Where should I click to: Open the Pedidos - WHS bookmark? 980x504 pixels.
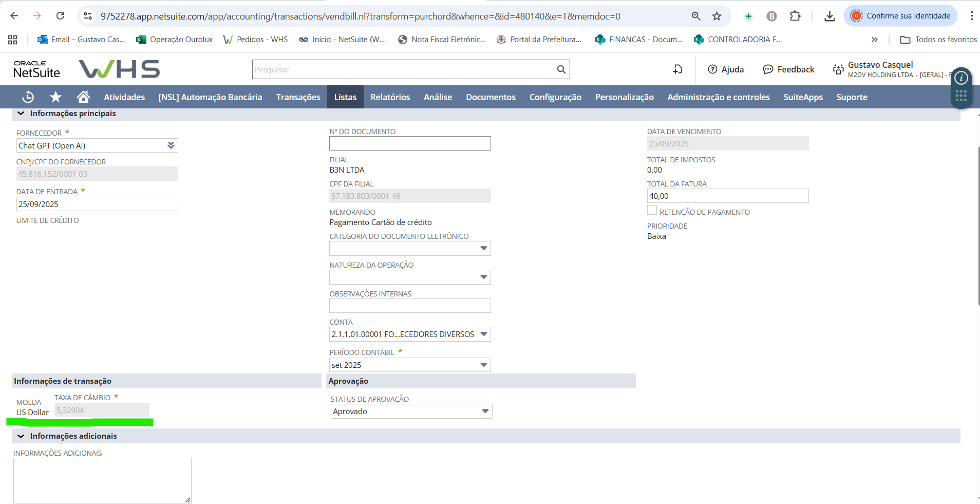click(256, 40)
